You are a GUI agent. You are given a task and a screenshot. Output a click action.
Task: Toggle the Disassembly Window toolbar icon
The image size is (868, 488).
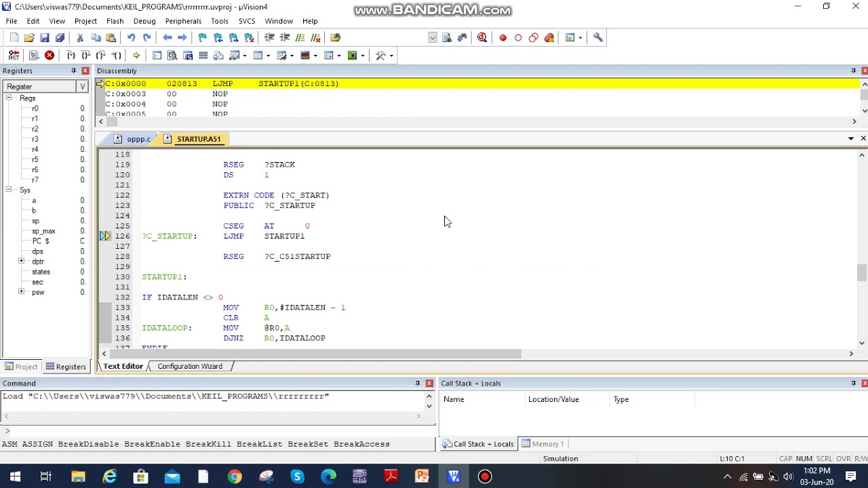[x=172, y=56]
